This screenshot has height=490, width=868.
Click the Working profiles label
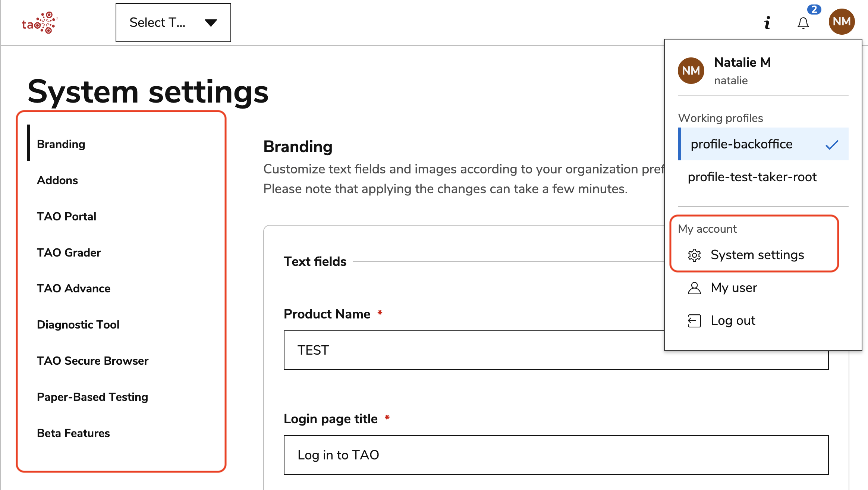[x=720, y=118]
